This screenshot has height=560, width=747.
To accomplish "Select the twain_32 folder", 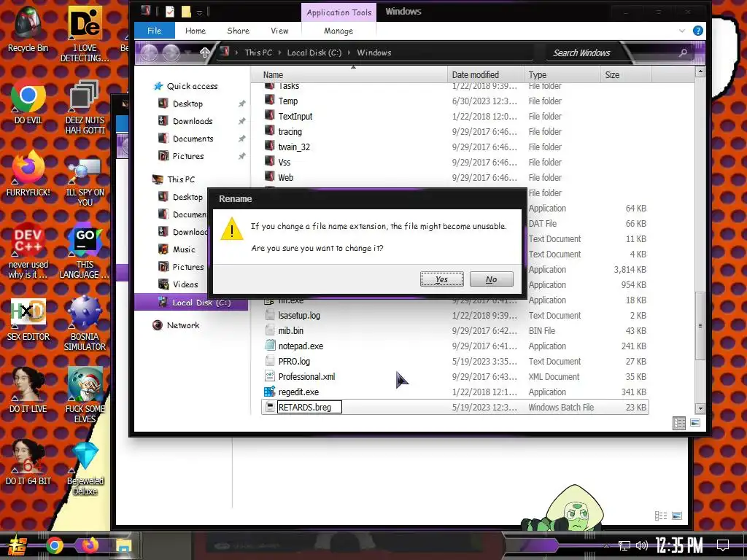I will click(455, 147).
